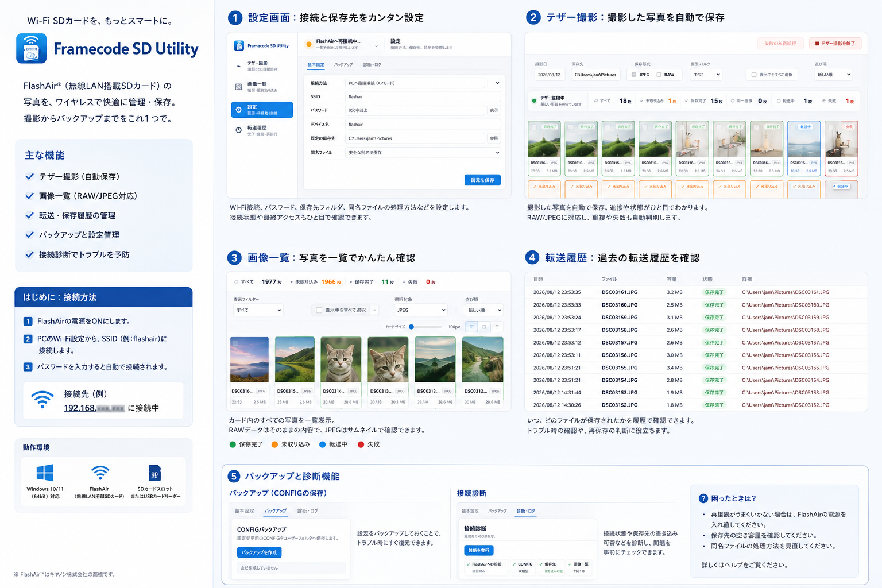Check 表示中をすべて選択 in the image list panel

click(319, 310)
